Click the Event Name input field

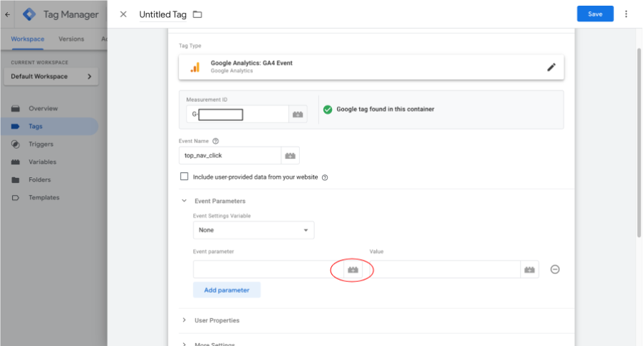(x=230, y=155)
